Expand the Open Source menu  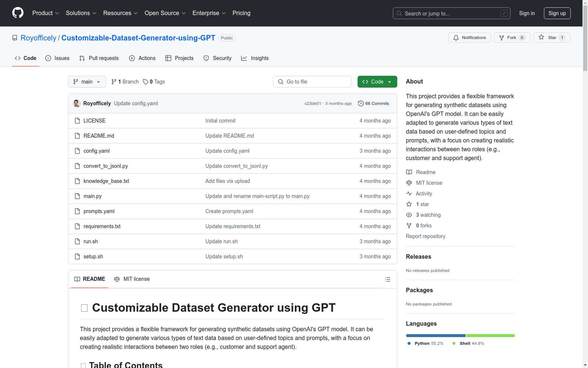pyautogui.click(x=165, y=13)
